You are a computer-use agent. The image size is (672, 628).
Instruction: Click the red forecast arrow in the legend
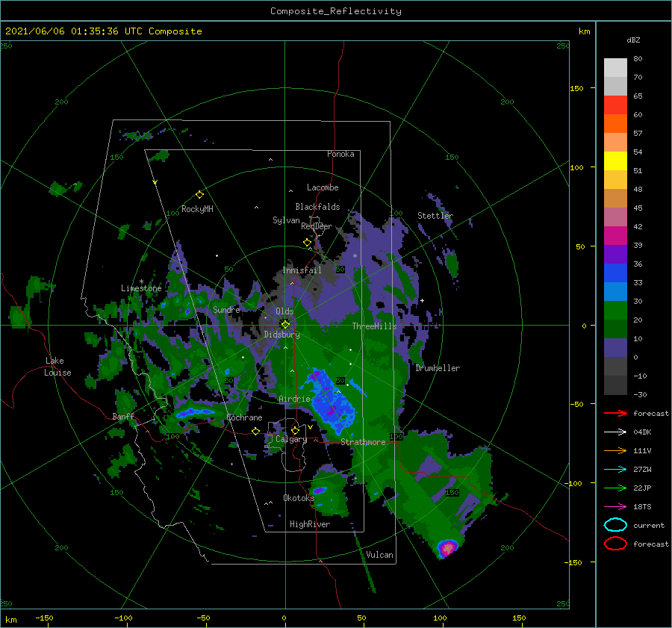[615, 413]
